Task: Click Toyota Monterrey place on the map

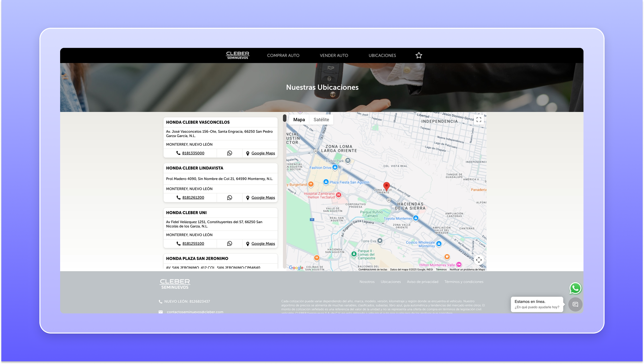Action: (x=397, y=219)
